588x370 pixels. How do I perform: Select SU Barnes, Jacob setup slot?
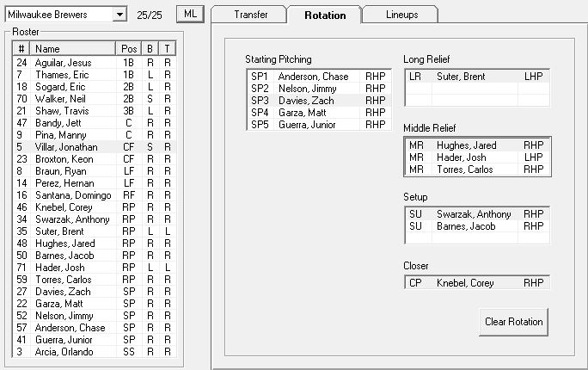coord(477,226)
